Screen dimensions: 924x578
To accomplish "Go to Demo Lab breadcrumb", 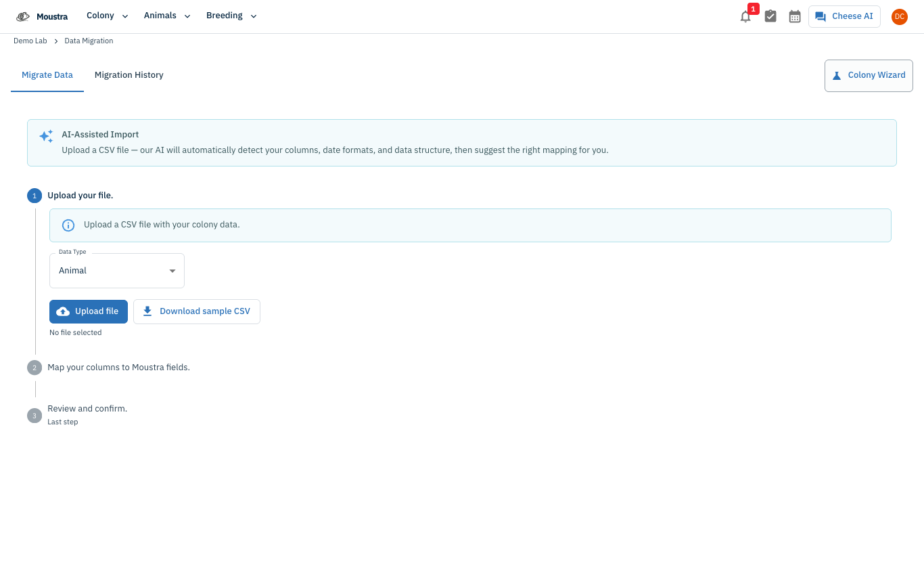I will click(x=30, y=41).
